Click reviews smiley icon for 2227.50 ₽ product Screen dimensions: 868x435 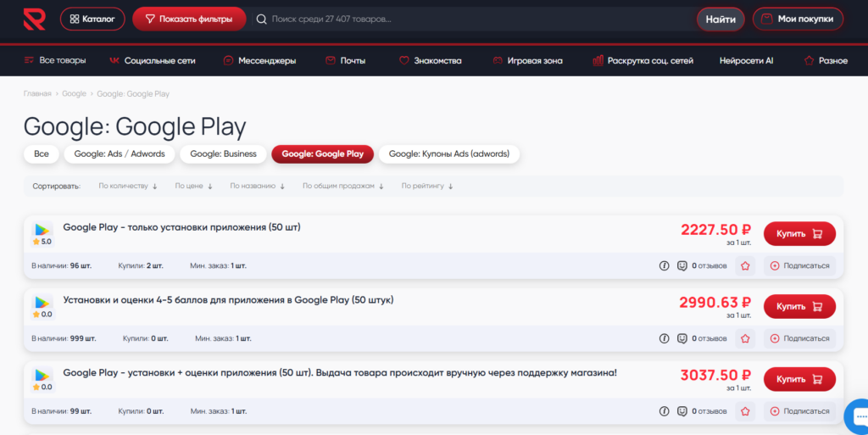pyautogui.click(x=682, y=265)
